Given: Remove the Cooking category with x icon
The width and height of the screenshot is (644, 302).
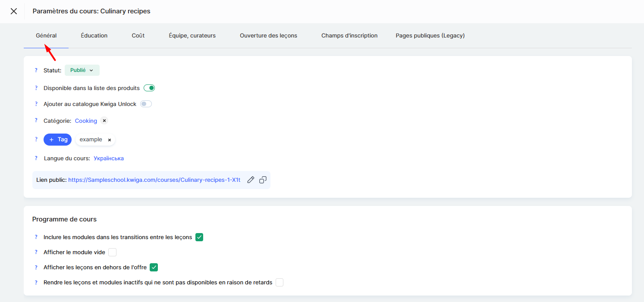Looking at the screenshot, I should [x=104, y=121].
